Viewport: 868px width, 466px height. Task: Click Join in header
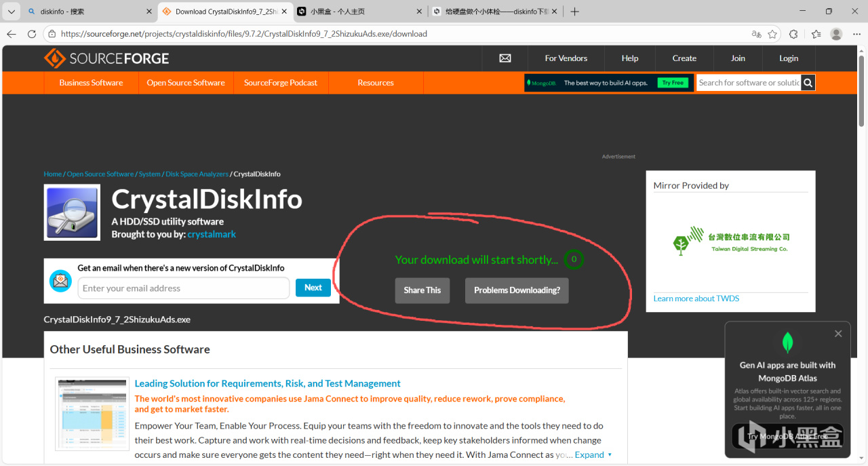[x=738, y=58]
